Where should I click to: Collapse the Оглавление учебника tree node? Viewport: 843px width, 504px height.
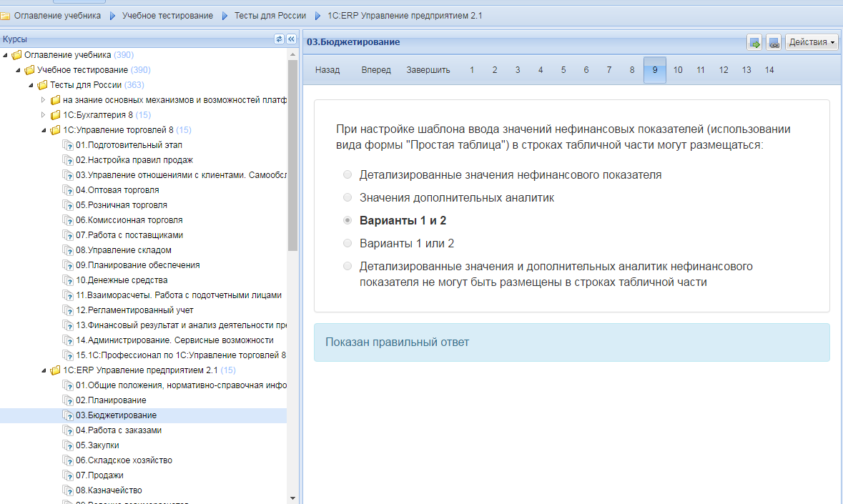click(x=6, y=55)
